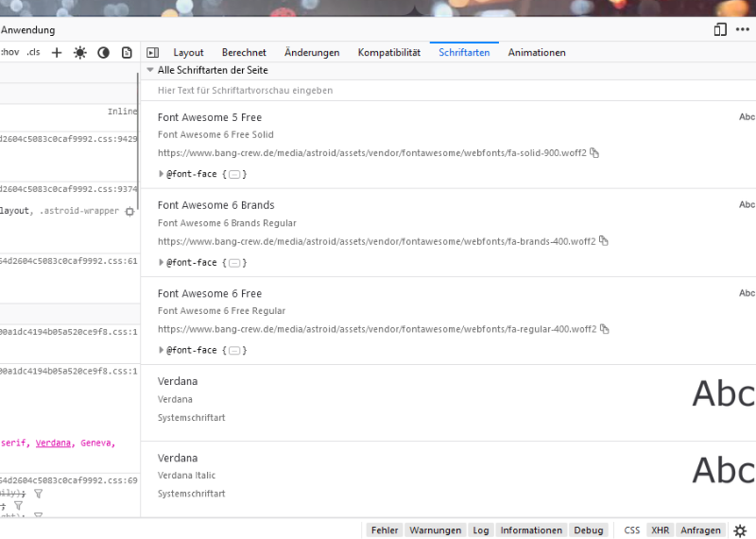
Task: Click the 'Font Awesome 6 Free Regular' text
Action: (x=221, y=311)
